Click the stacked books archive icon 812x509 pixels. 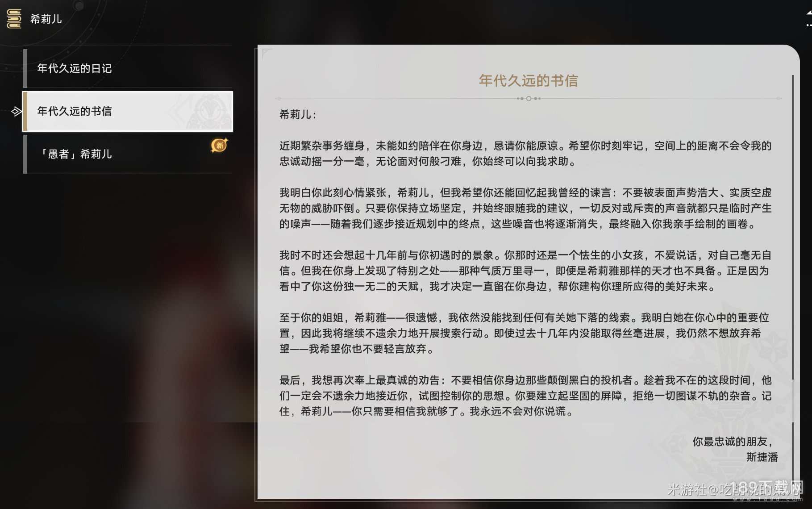coord(14,19)
